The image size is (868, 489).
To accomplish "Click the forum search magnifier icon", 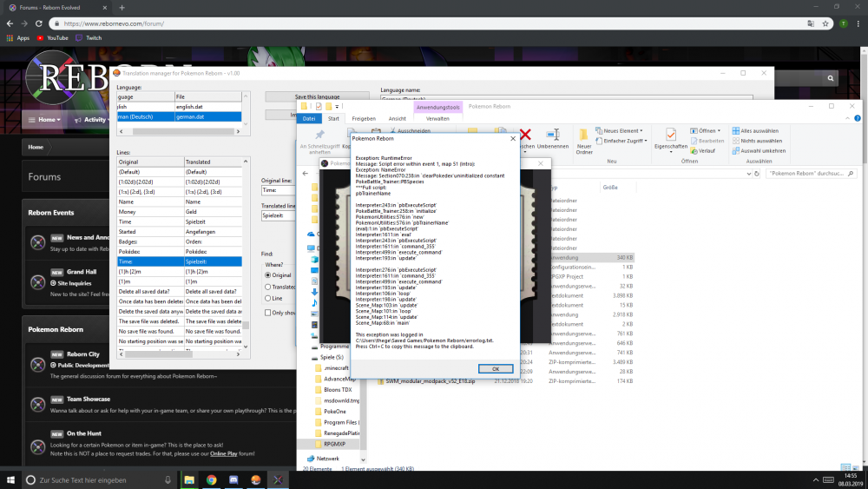I will coord(831,79).
